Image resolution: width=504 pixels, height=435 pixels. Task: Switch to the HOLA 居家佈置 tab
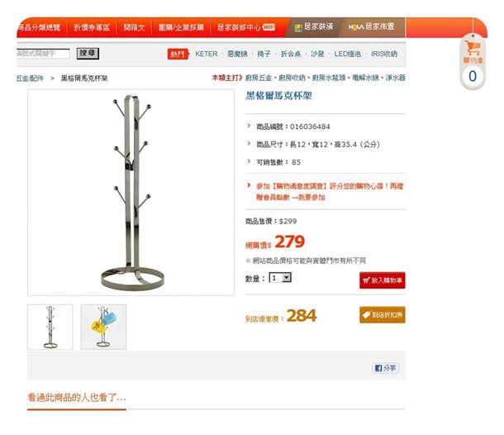point(372,27)
